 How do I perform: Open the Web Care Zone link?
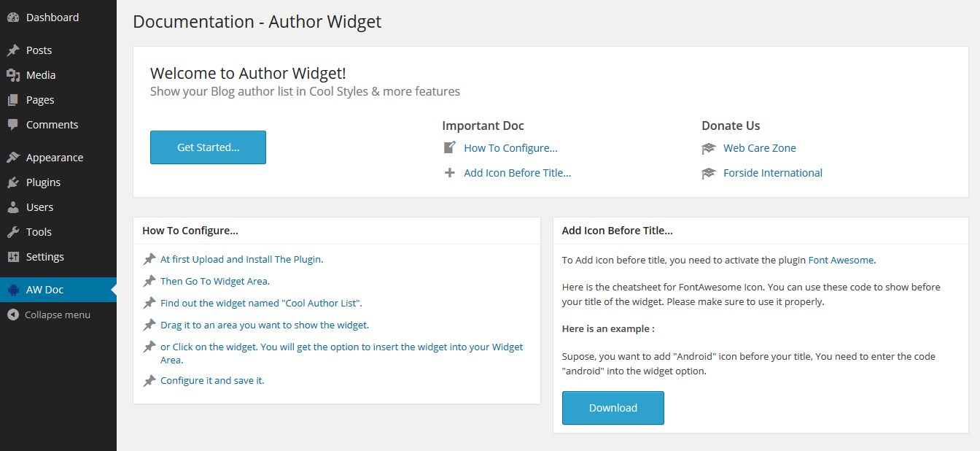coord(760,148)
